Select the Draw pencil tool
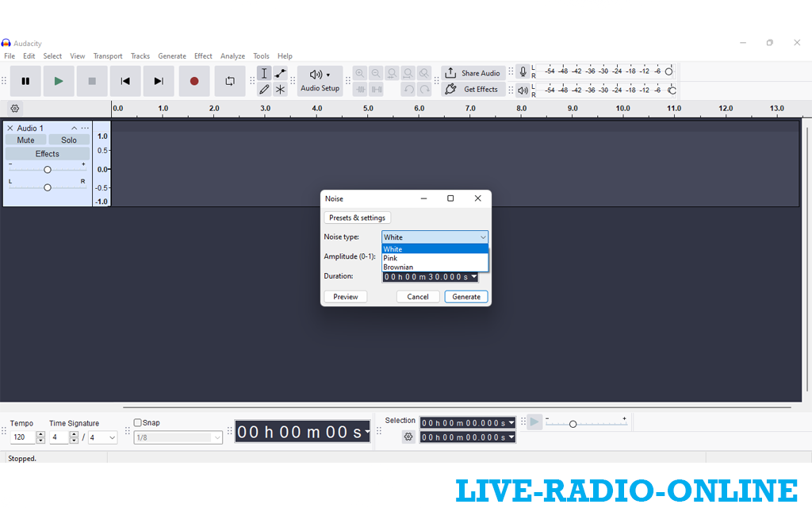 click(x=264, y=90)
